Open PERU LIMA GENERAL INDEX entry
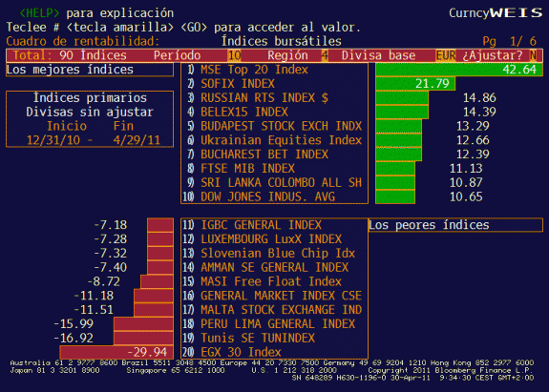The image size is (549, 392). coord(275,324)
